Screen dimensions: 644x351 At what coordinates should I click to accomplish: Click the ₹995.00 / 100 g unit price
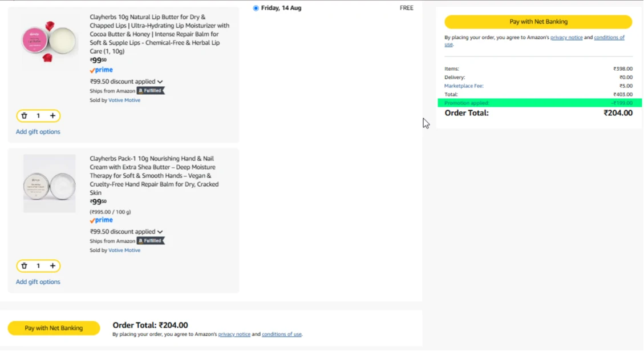(x=110, y=212)
